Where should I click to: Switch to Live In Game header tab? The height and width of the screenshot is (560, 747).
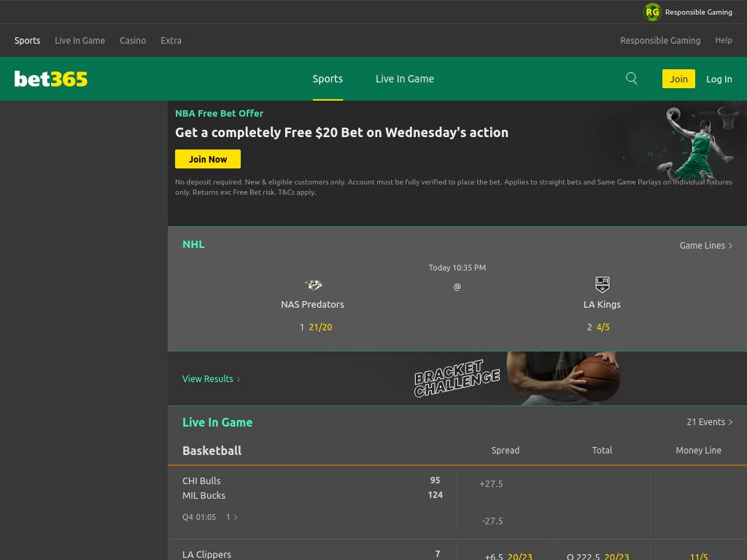point(404,79)
